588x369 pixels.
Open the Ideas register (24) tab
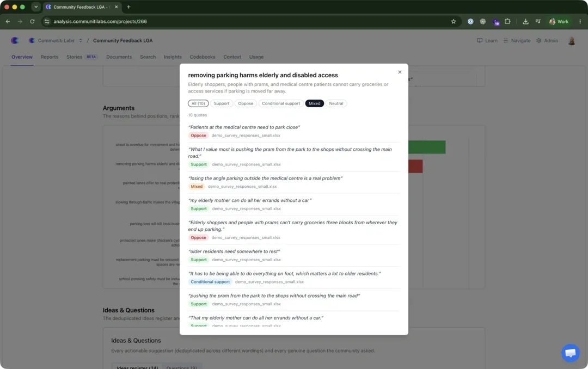click(x=137, y=367)
